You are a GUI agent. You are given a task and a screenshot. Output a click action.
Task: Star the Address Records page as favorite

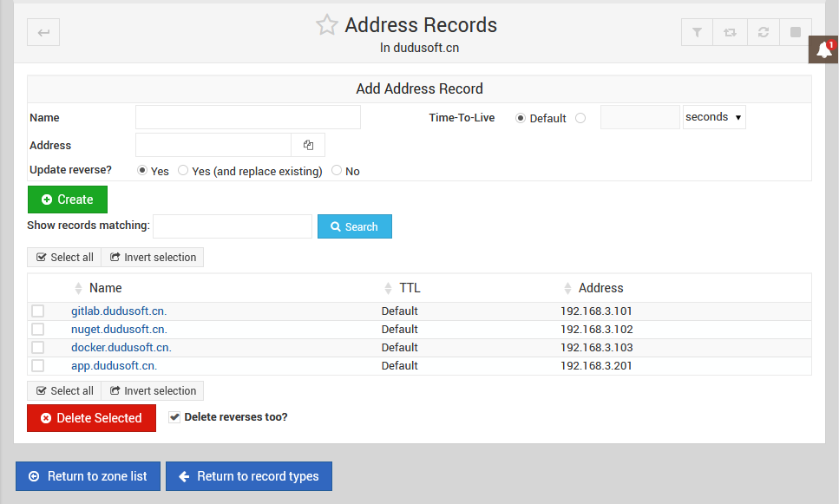pos(326,25)
